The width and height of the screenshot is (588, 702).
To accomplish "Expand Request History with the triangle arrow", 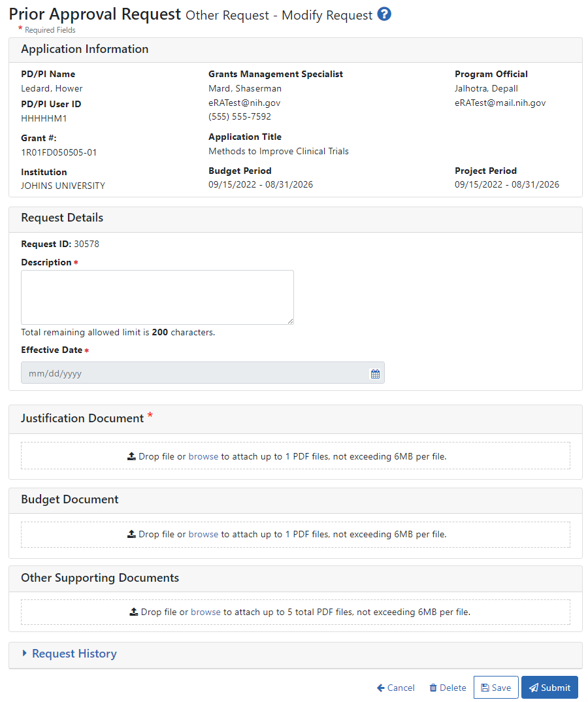I will click(25, 654).
